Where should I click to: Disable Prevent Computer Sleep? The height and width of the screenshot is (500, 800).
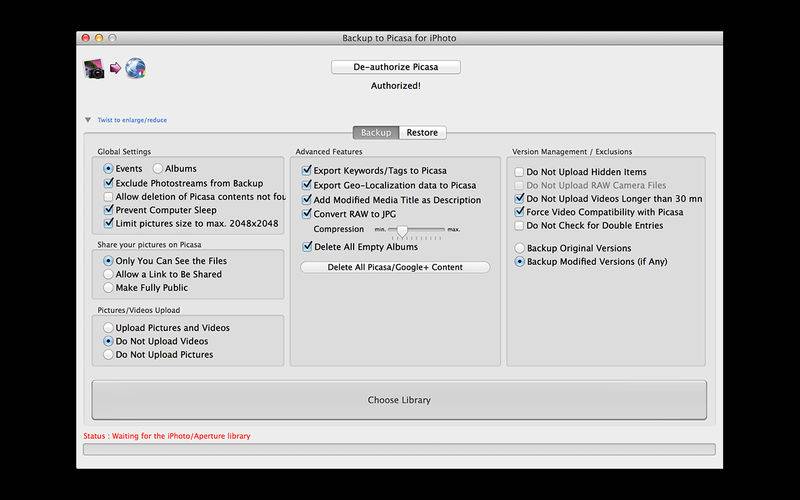tap(109, 209)
